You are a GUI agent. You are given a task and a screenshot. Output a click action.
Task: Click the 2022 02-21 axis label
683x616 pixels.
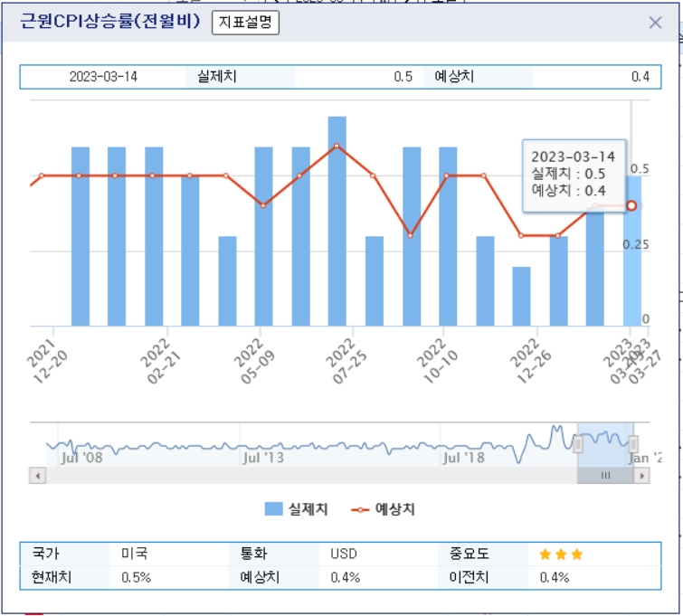[x=161, y=362]
